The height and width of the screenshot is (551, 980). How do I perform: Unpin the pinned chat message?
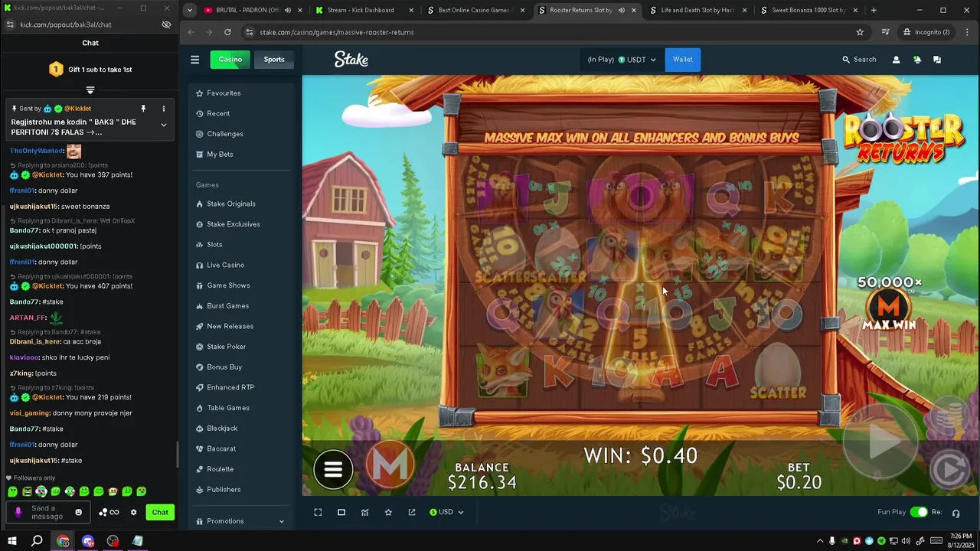(x=143, y=109)
